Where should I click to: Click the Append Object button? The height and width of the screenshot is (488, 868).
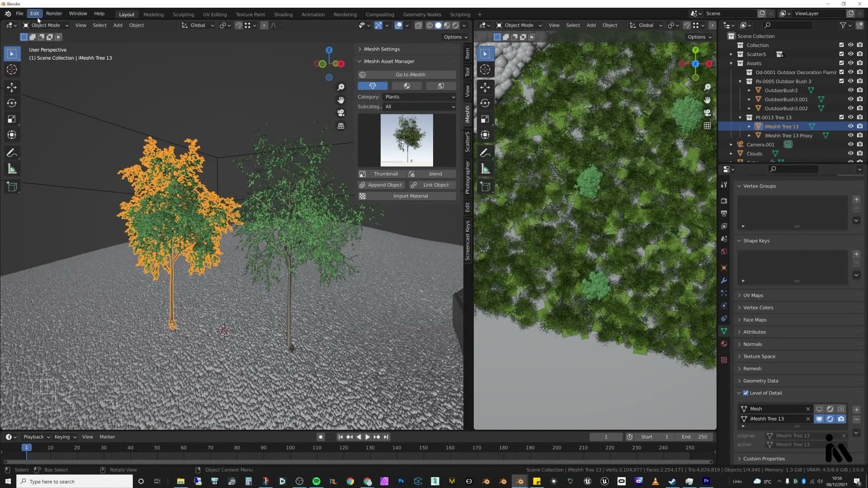point(382,185)
